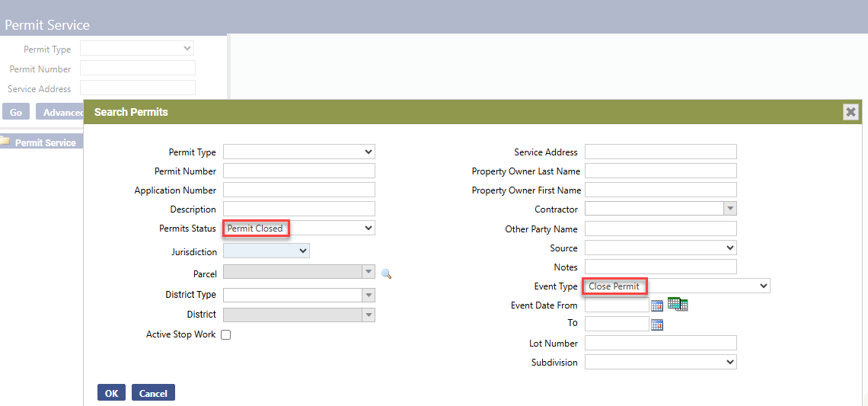The height and width of the screenshot is (406, 868).
Task: Focus the Service Address field in dialog
Action: [x=660, y=152]
